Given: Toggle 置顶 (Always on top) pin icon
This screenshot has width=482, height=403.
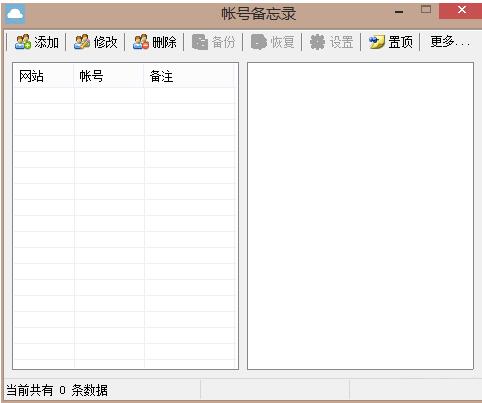Looking at the screenshot, I should 377,42.
